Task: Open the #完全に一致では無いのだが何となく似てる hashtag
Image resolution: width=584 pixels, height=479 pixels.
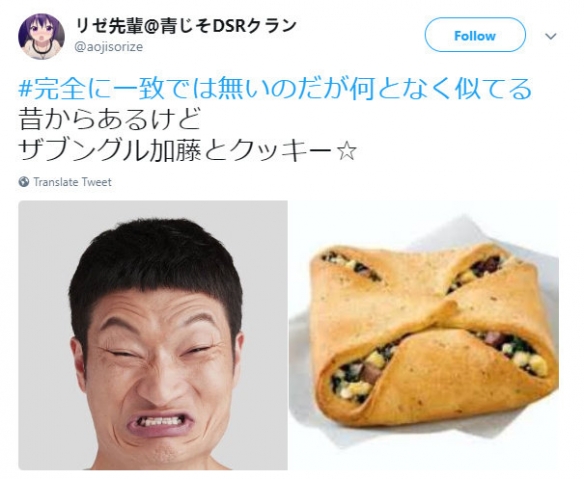Action: (275, 89)
